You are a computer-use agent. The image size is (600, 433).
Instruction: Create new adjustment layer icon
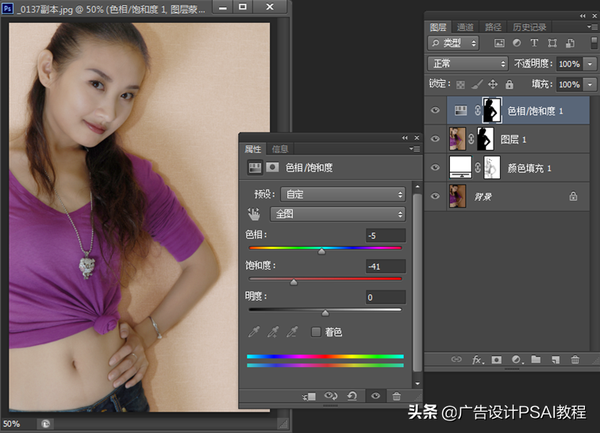516,359
